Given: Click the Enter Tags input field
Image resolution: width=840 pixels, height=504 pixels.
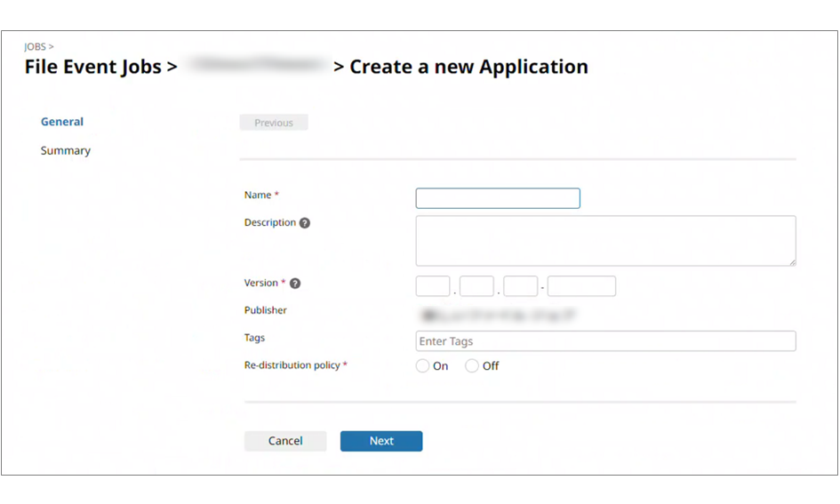Looking at the screenshot, I should coord(605,341).
